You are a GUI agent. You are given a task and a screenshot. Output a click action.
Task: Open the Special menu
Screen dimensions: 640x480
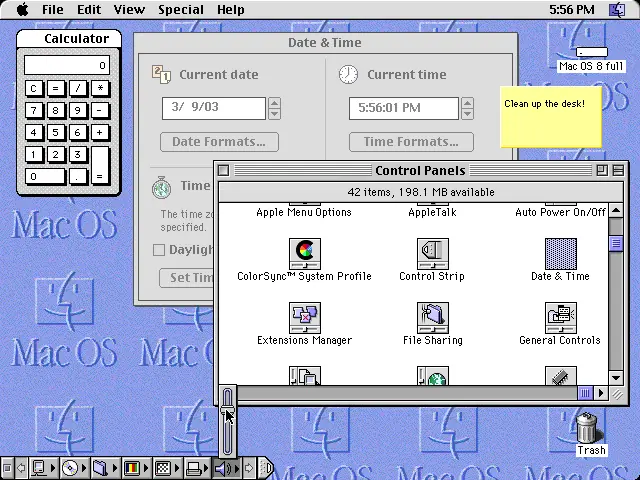point(181,9)
